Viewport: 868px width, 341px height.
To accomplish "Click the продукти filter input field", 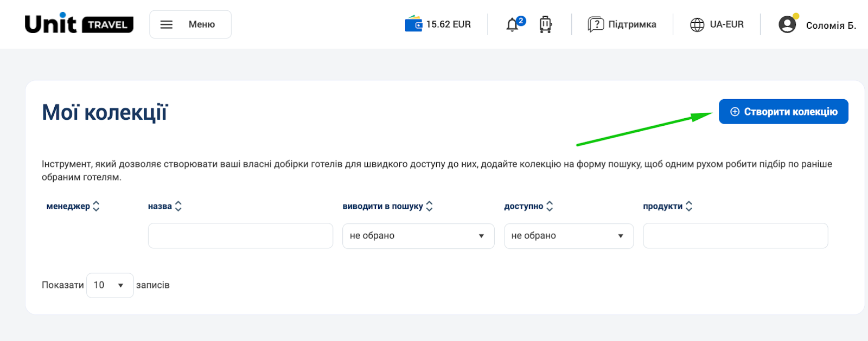I will point(735,236).
